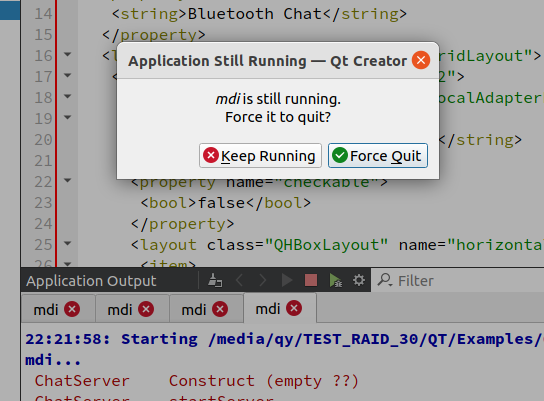544x401 pixels.
Task: Click the 'false' bool value on line 23
Action: (222, 203)
